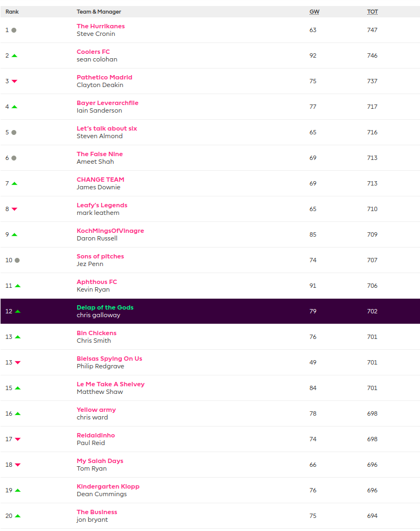Click the green up arrow at rank 20
Image resolution: width=420 pixels, height=531 pixels.
coord(17,516)
